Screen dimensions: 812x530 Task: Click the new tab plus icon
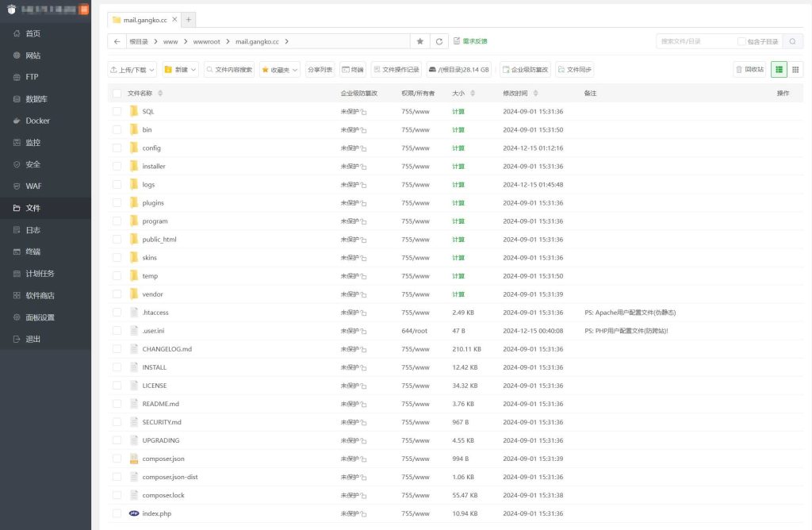pyautogui.click(x=188, y=19)
